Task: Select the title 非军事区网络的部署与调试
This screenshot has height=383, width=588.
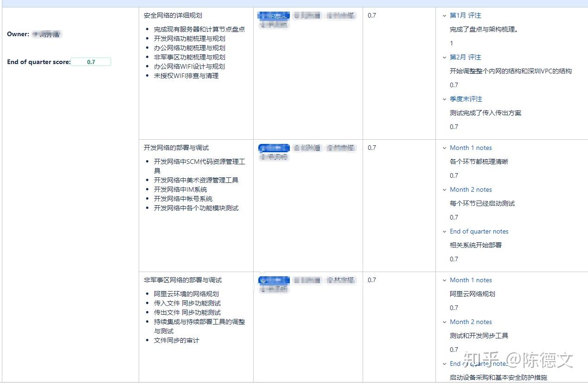Action: pos(181,279)
